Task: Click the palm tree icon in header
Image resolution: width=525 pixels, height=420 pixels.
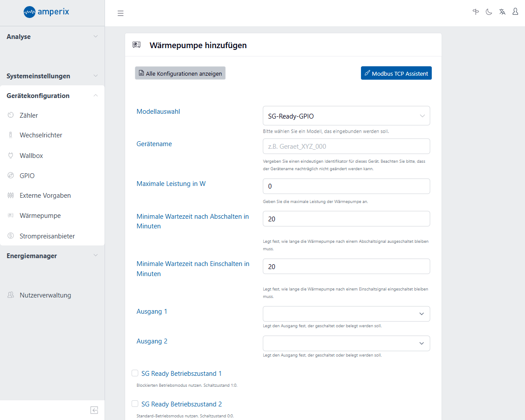Action: (x=476, y=12)
